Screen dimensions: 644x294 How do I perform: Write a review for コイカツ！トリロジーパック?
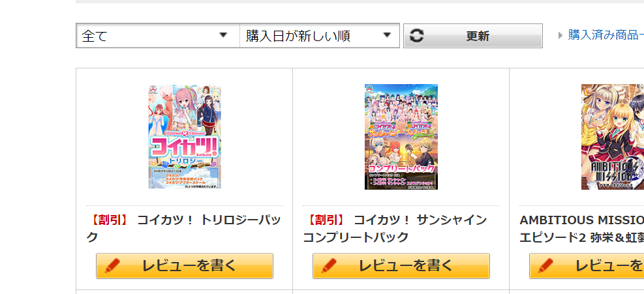coord(185,266)
